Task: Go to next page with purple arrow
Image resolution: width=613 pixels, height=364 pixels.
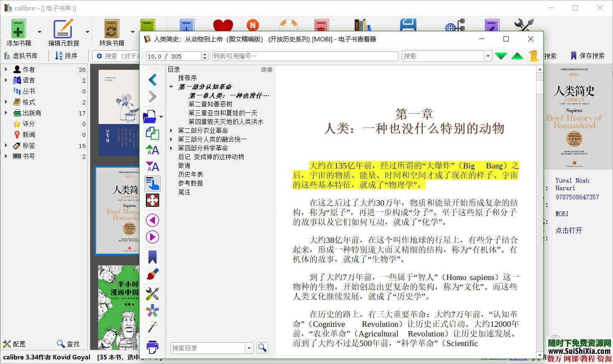Action: (x=153, y=237)
